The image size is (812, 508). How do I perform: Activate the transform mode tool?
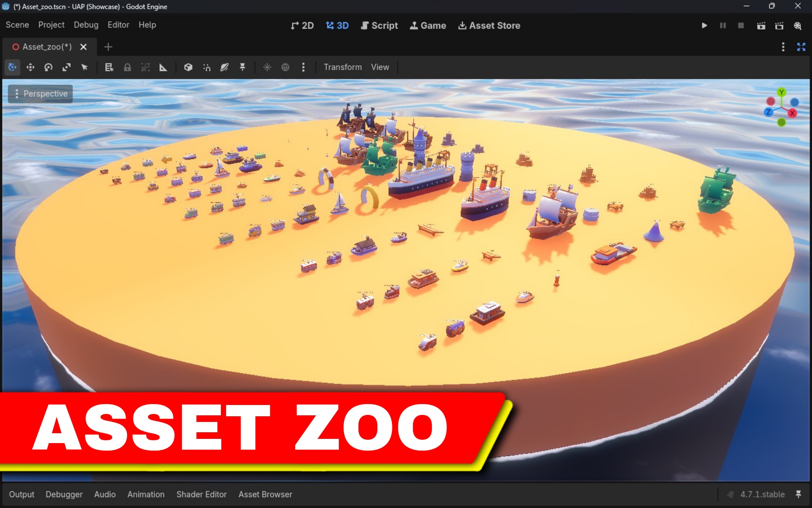[12, 67]
